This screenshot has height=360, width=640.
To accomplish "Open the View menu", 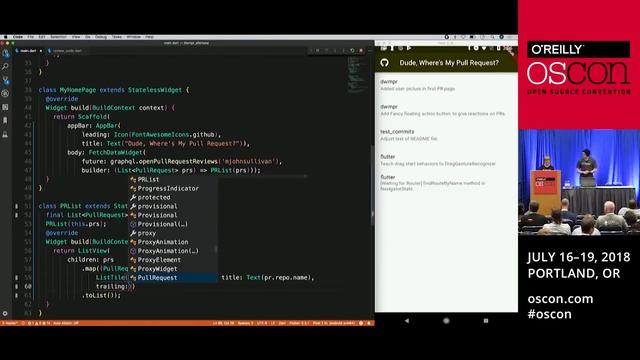I will pos(76,37).
